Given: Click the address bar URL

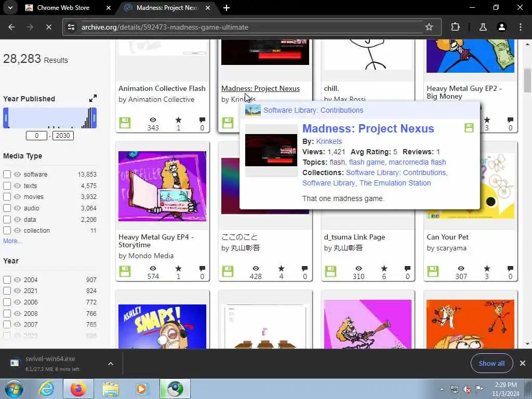Looking at the screenshot, I should pos(165,27).
